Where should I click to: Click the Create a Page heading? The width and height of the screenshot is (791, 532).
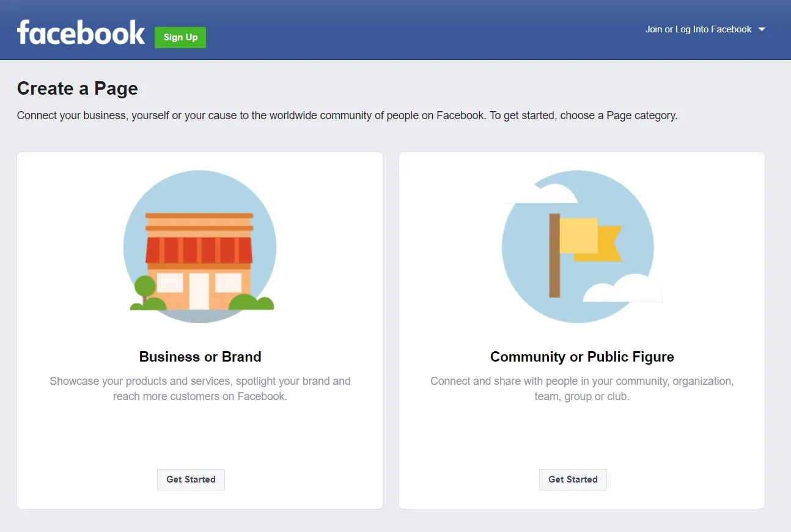coord(78,89)
